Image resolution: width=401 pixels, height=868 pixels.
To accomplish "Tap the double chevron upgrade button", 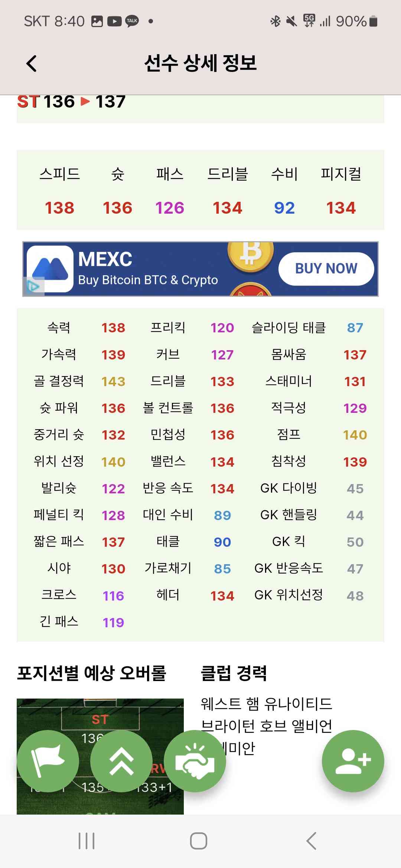I will (121, 761).
